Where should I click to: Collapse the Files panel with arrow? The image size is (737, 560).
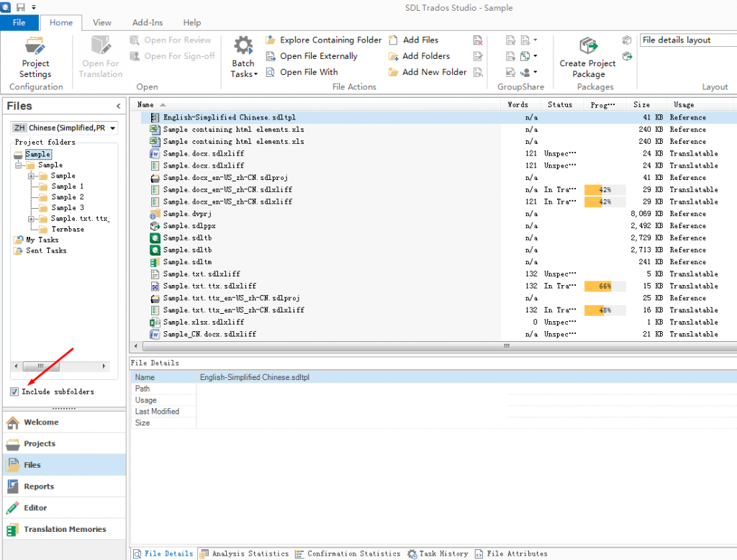(x=119, y=106)
